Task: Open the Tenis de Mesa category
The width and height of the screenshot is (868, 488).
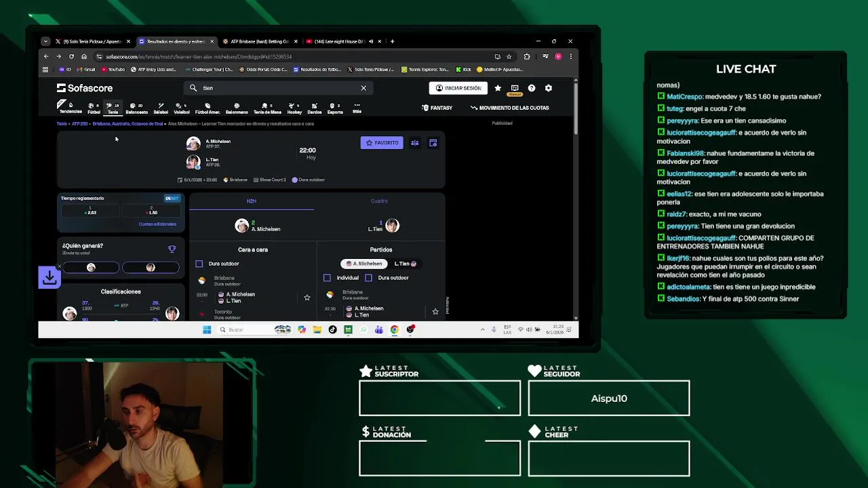Action: [x=267, y=108]
